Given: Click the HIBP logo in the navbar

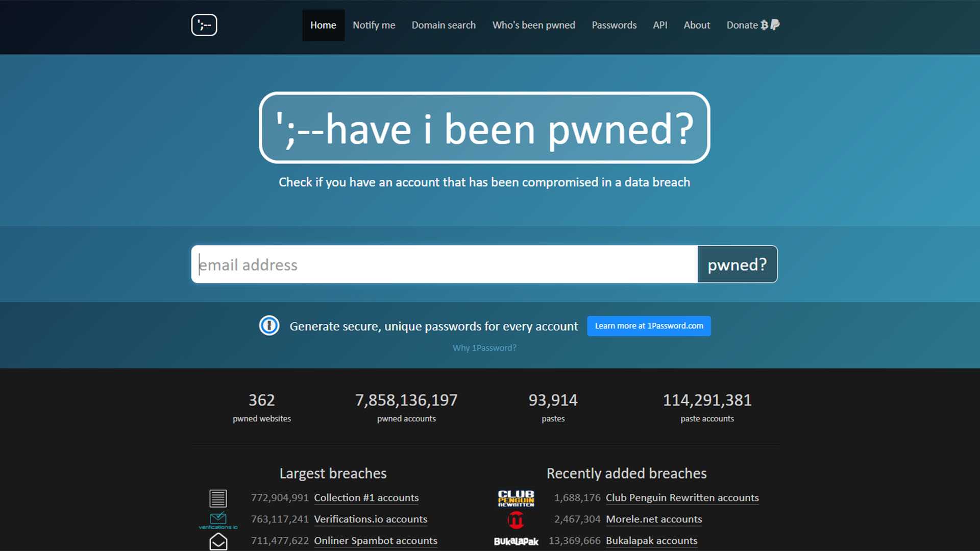Looking at the screenshot, I should point(204,25).
